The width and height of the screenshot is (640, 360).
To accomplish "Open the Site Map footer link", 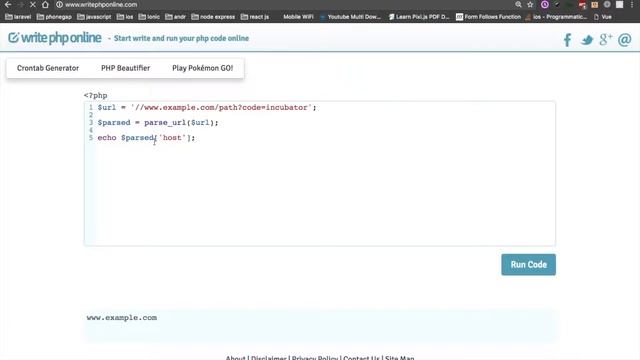I will click(400, 358).
